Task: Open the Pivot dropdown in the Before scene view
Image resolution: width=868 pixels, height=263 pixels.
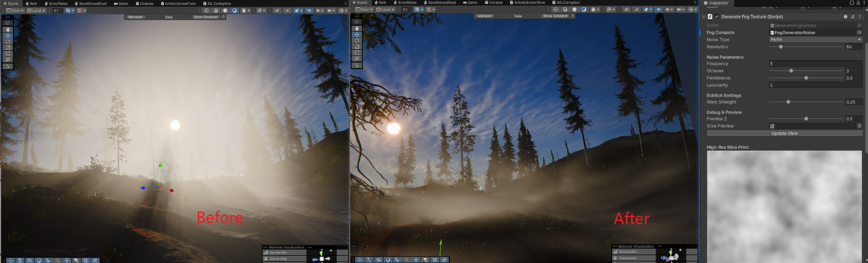Action: tap(15, 11)
